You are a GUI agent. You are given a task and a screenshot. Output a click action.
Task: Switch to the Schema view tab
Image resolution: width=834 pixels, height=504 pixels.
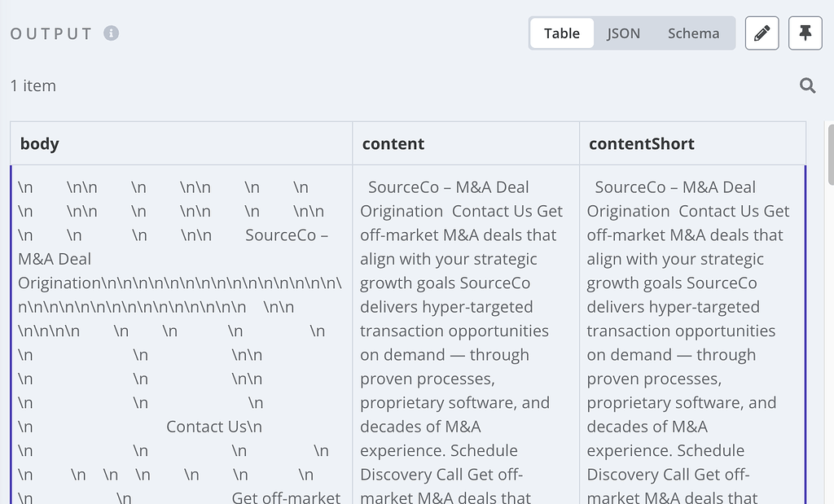point(693,33)
